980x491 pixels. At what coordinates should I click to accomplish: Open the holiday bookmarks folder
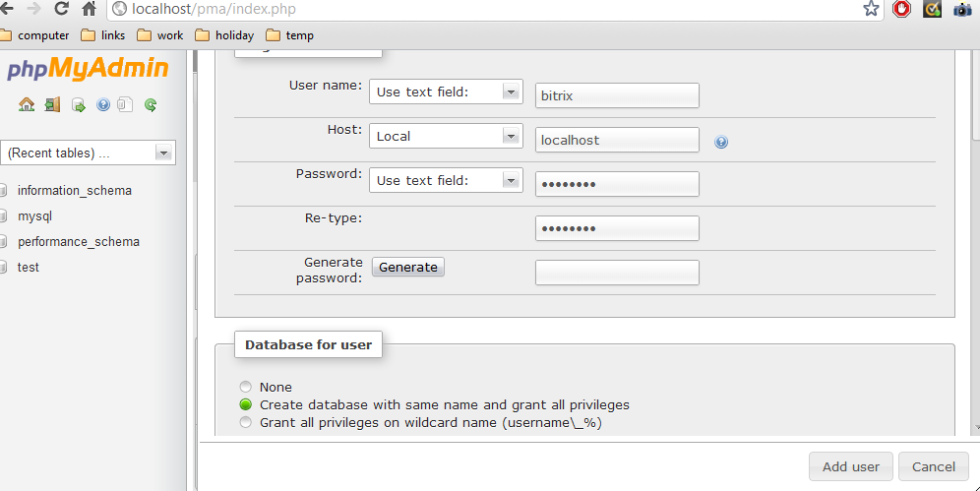[x=225, y=35]
